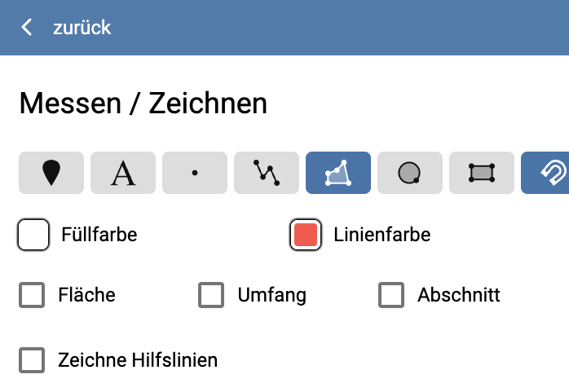Select the marker pin drawing tool
The image size is (569, 392).
coord(51,173)
